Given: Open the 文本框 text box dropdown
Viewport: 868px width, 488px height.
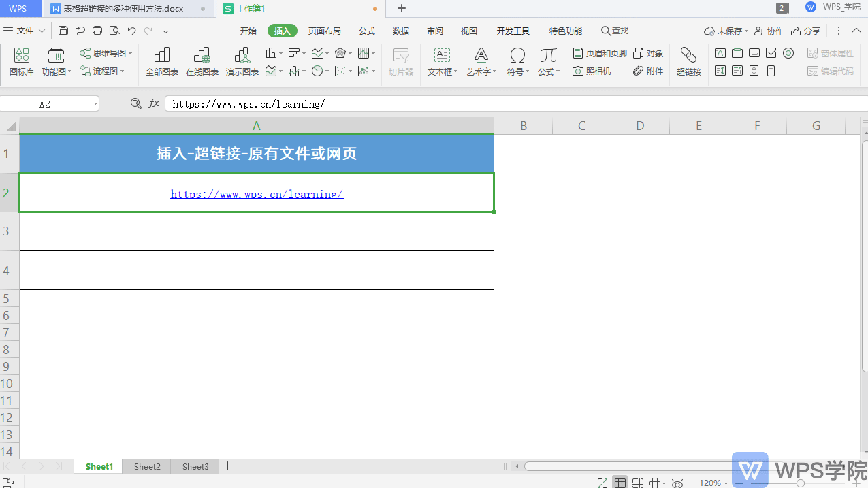Looking at the screenshot, I should click(x=443, y=61).
